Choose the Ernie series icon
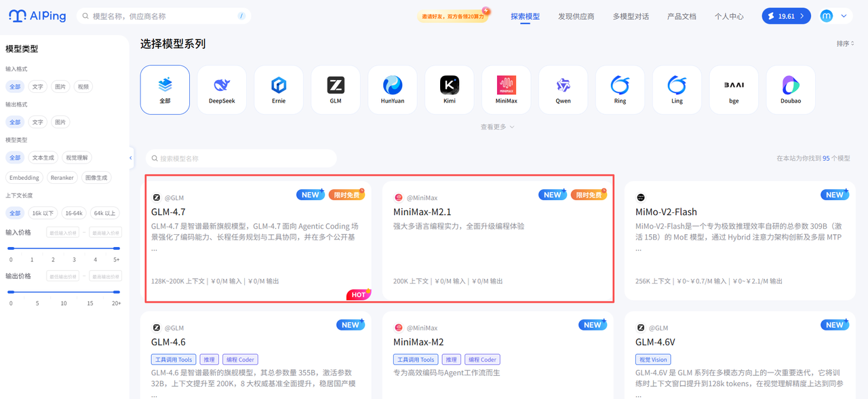The image size is (868, 399). click(x=279, y=90)
